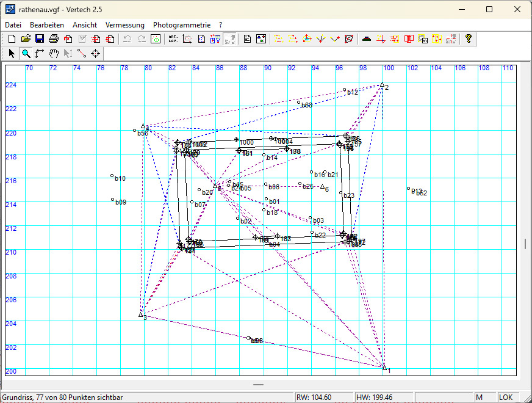532x403 pixels.
Task: Open the Datei menu
Action: point(13,25)
